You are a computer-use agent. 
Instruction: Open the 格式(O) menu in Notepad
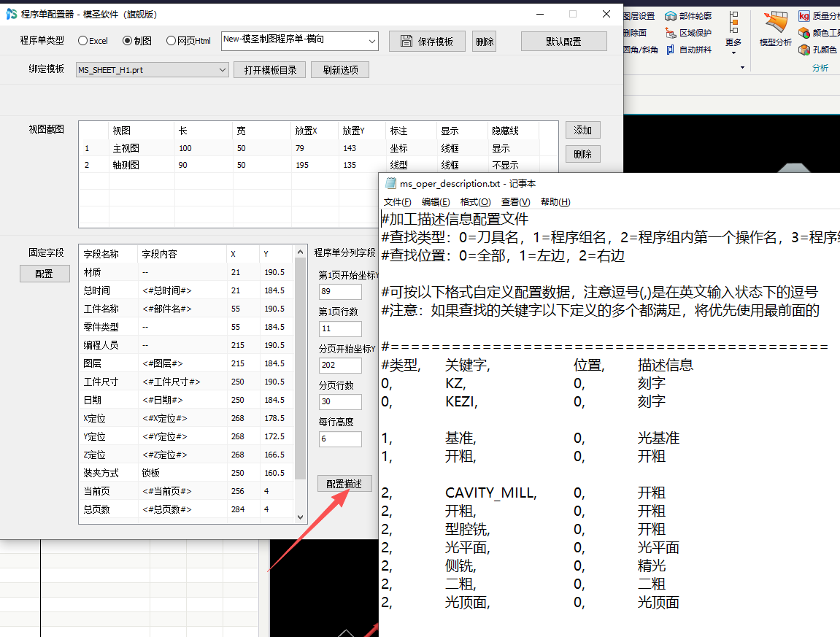point(475,202)
